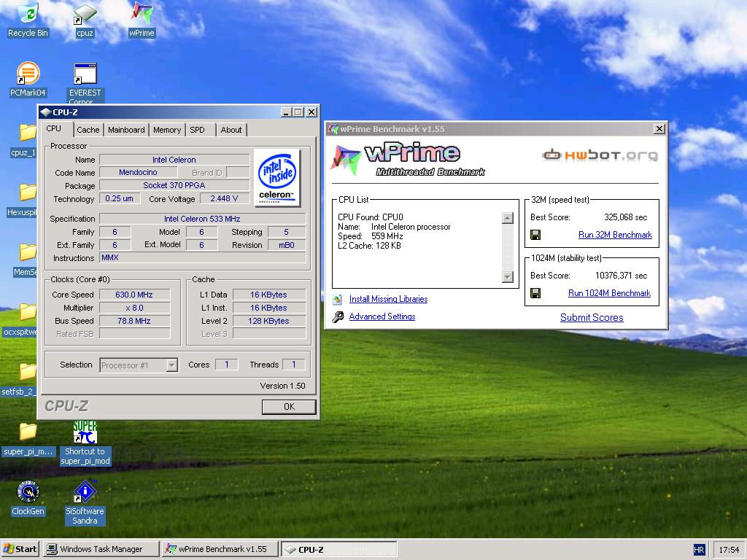Open the PCMark04 desktop icon
The width and height of the screenshot is (747, 560).
[x=28, y=79]
